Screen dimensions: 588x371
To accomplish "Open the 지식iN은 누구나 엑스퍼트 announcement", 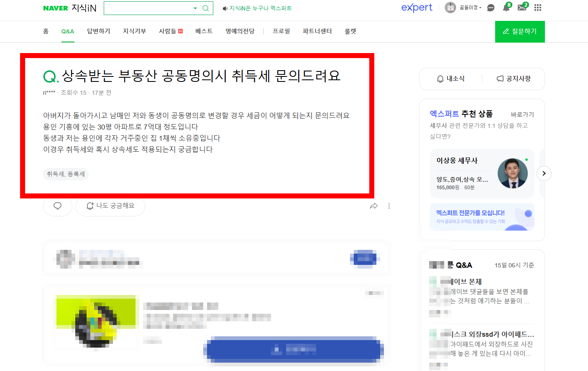I will [x=257, y=8].
